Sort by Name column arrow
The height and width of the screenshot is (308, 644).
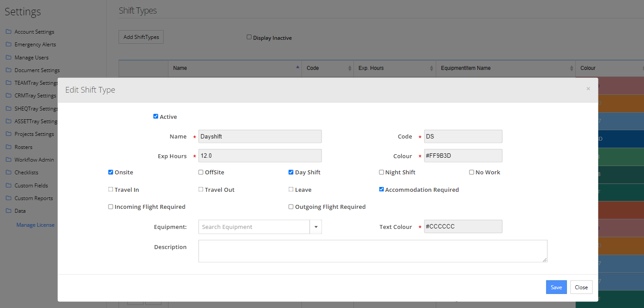point(297,67)
